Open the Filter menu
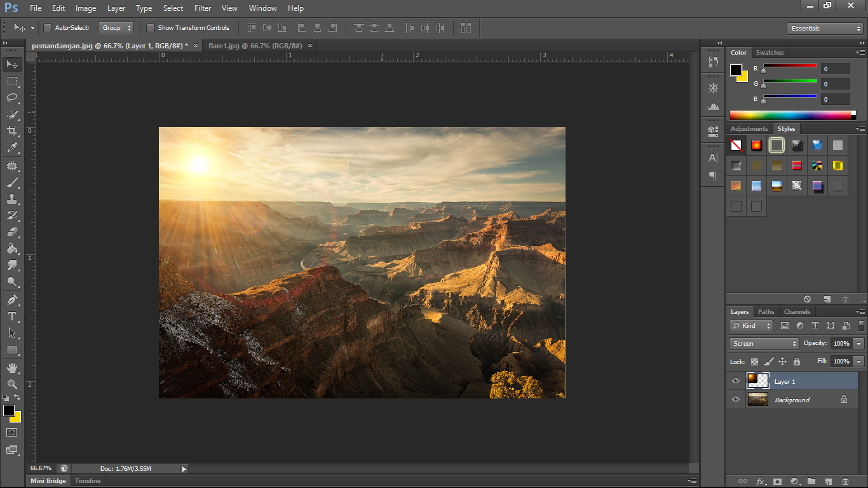 [203, 8]
